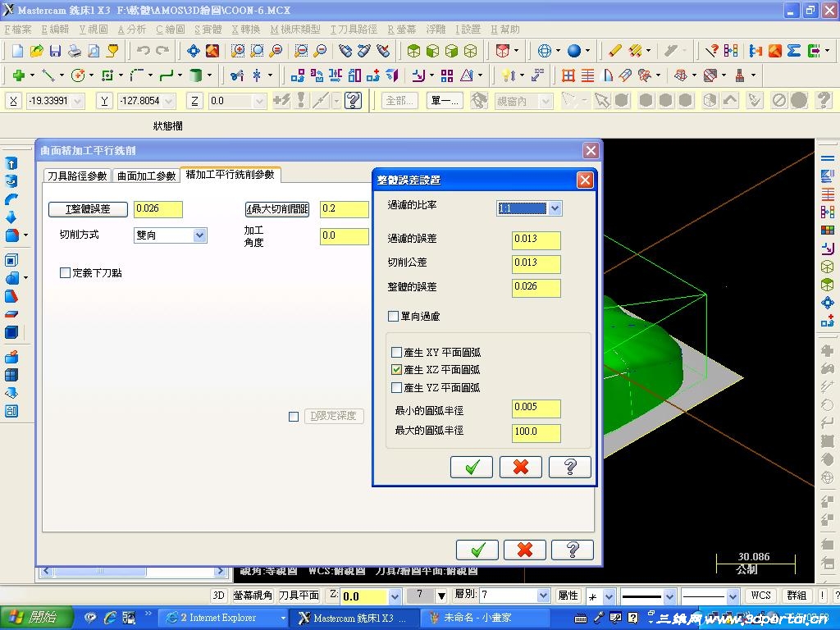
Task: Switch to 刀具路徑參數 tab
Action: (x=77, y=176)
